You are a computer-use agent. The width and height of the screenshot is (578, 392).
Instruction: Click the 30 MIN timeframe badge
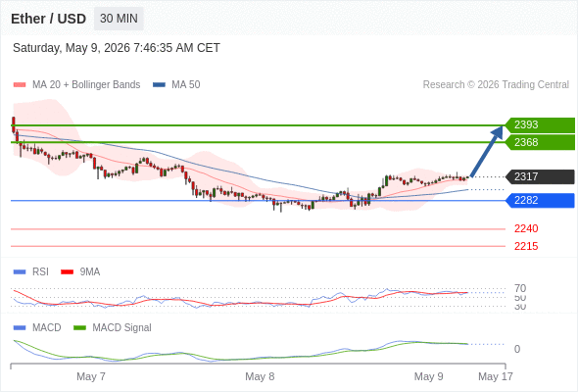pyautogui.click(x=119, y=19)
